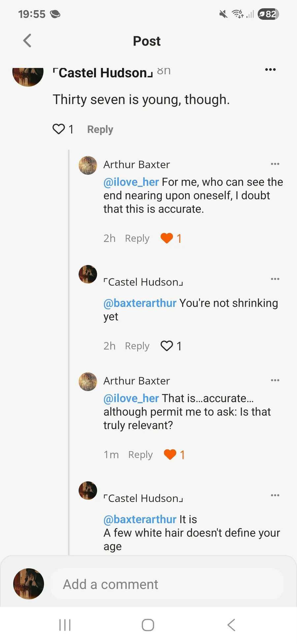297x644 pixels.
Task: Reply to the "end nearing upon oneself" comment
Action: pyautogui.click(x=137, y=238)
